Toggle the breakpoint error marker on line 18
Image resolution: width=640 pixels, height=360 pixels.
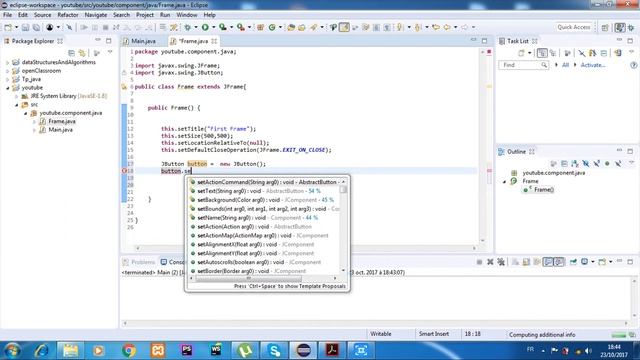tap(124, 171)
